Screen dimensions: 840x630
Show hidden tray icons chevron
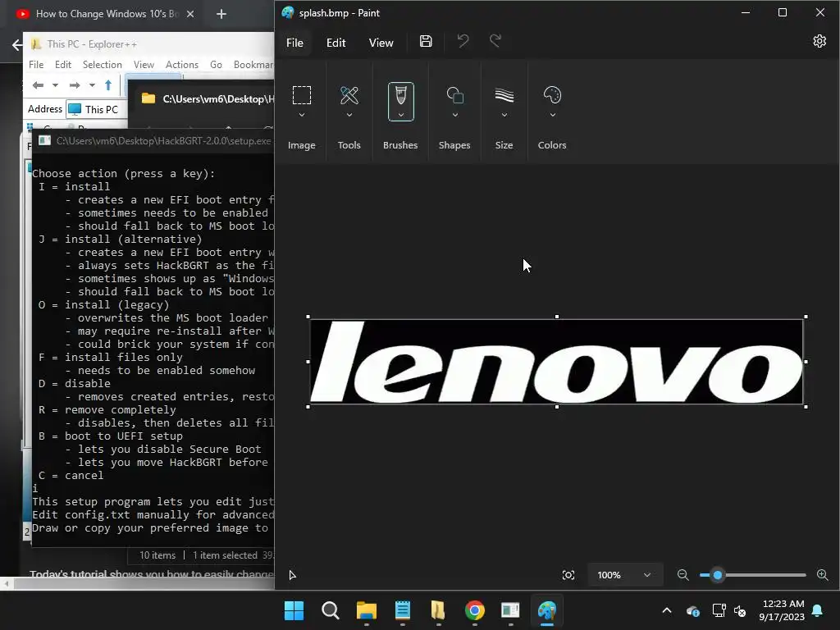point(667,610)
